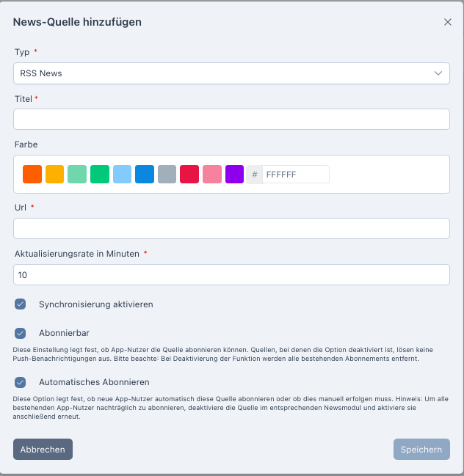The image size is (464, 476).
Task: Select the bright green color swatch
Action: click(x=100, y=174)
